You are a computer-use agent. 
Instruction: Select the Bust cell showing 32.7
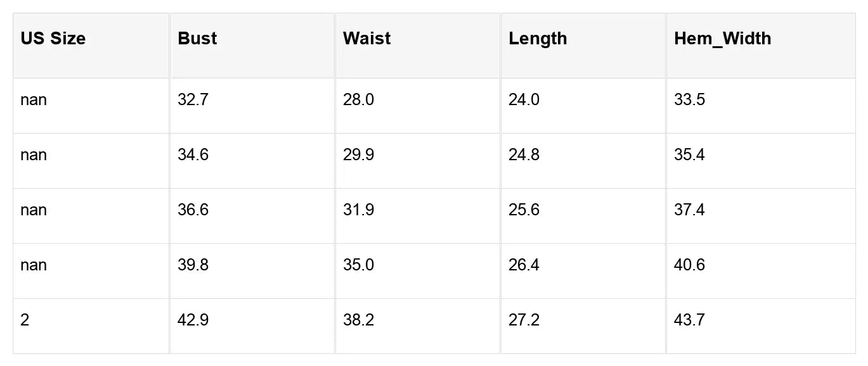[193, 100]
